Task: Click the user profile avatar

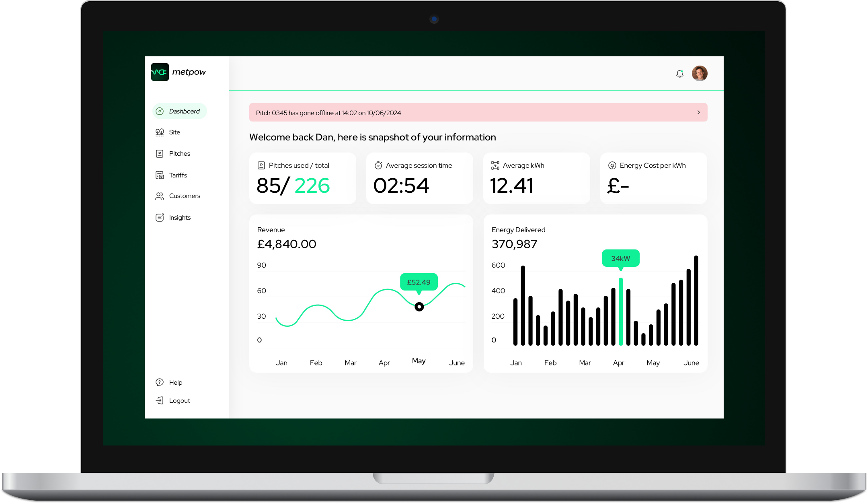Action: pyautogui.click(x=700, y=73)
